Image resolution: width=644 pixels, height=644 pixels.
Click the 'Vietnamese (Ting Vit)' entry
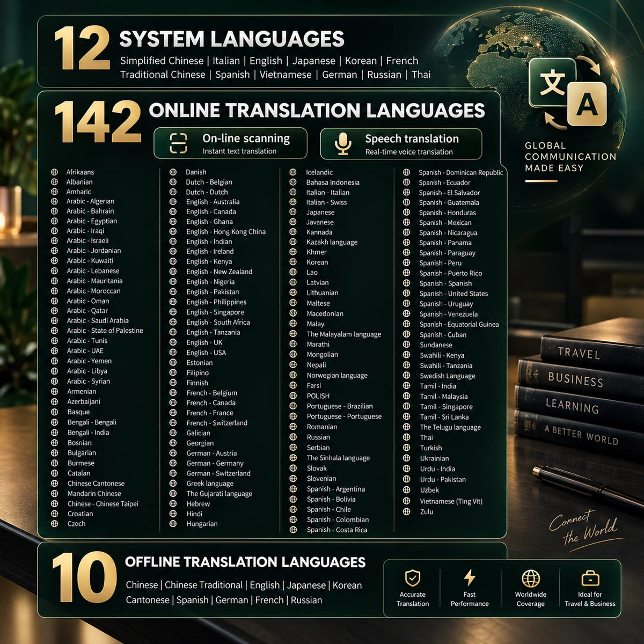pos(451,501)
